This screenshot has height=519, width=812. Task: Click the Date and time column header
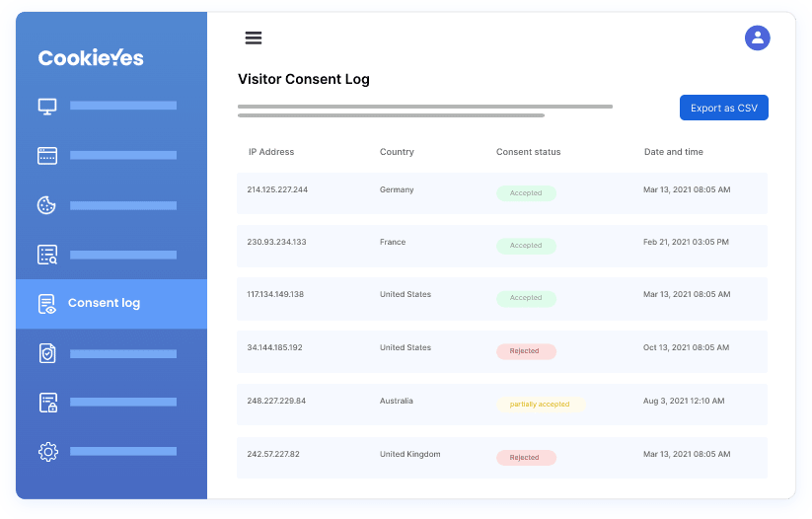click(x=673, y=152)
